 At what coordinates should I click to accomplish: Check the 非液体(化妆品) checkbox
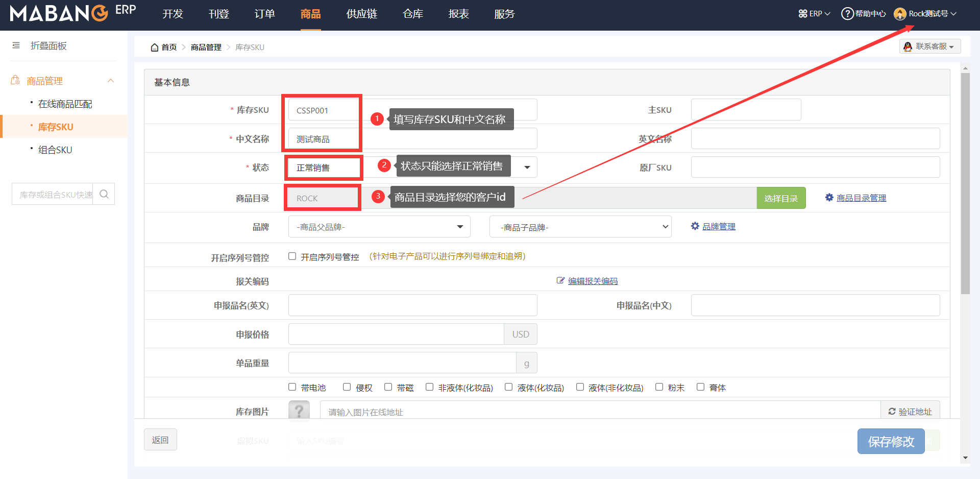coord(429,387)
